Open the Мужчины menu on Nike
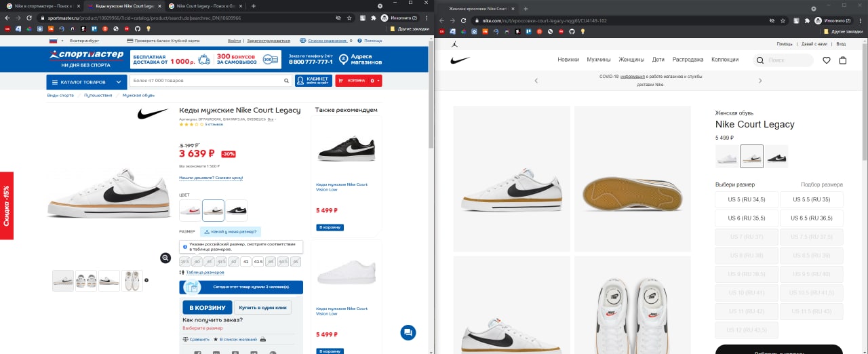The height and width of the screenshot is (354, 868). click(x=599, y=60)
